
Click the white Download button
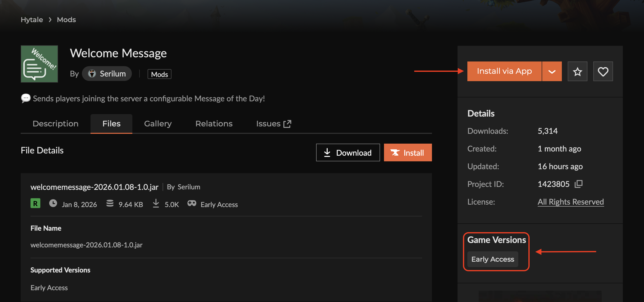click(x=348, y=152)
